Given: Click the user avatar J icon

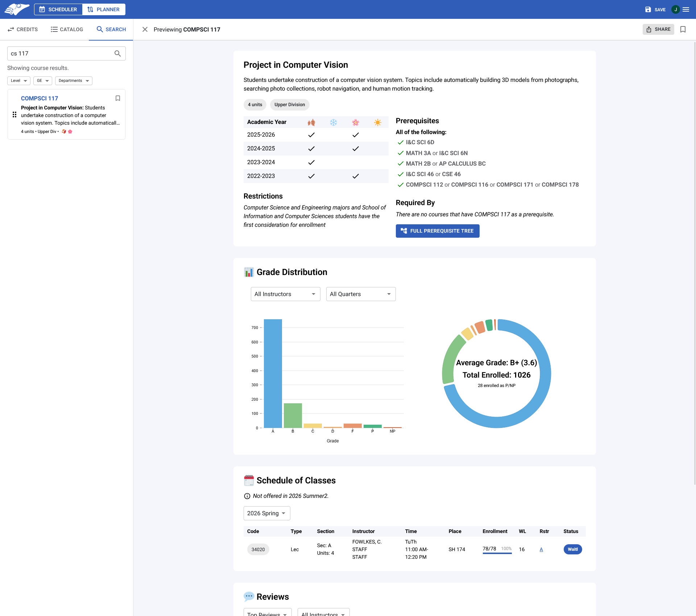Looking at the screenshot, I should [x=675, y=9].
